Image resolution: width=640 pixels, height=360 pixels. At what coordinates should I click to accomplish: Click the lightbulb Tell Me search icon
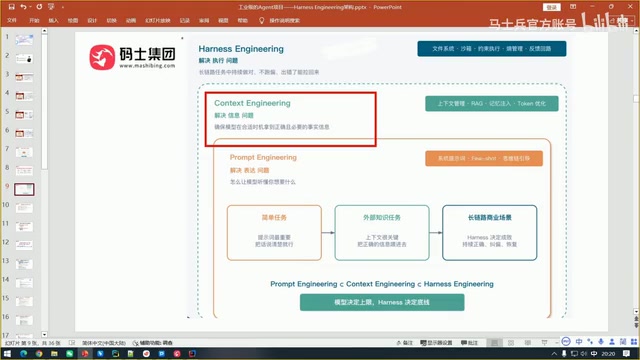click(x=262, y=20)
